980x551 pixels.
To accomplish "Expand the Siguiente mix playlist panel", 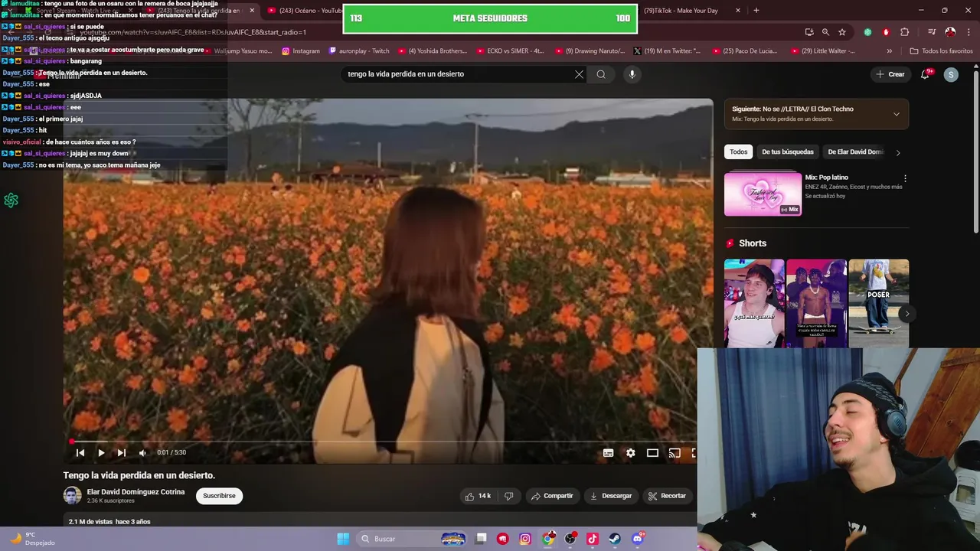I will tap(897, 114).
